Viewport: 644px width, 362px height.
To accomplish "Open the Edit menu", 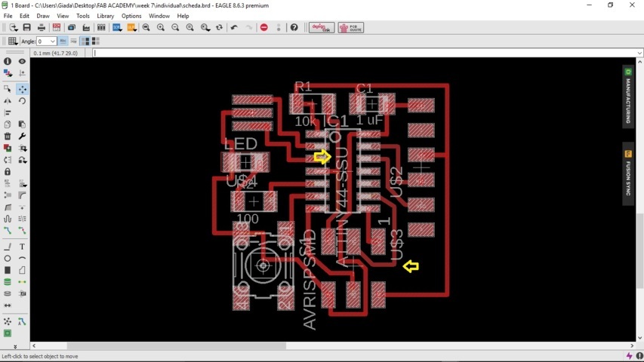I will (x=24, y=16).
